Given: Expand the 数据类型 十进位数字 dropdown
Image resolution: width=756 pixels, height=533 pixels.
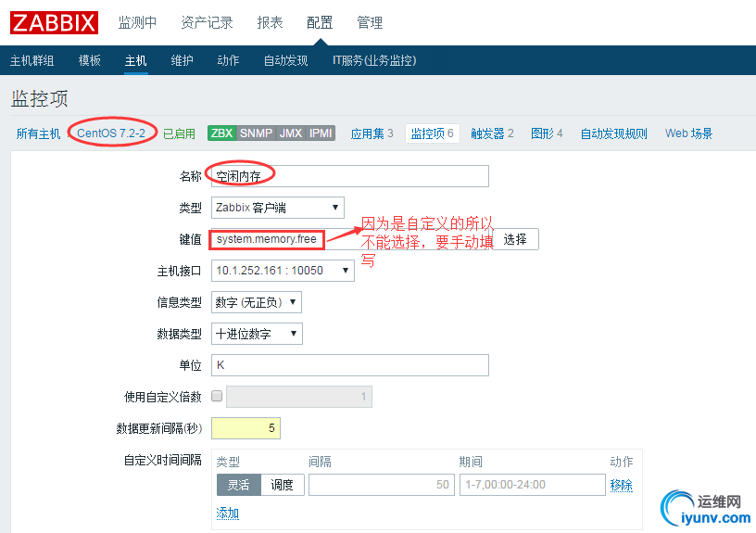Looking at the screenshot, I should click(257, 334).
